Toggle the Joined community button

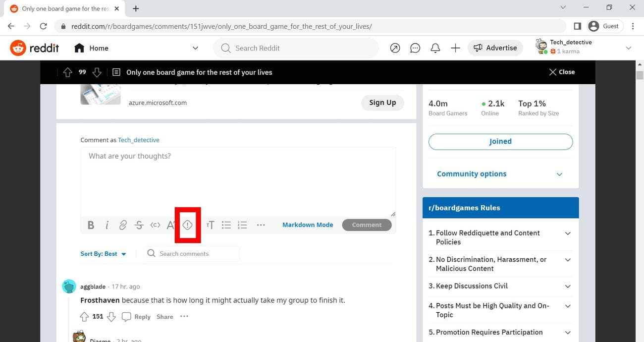tap(500, 141)
